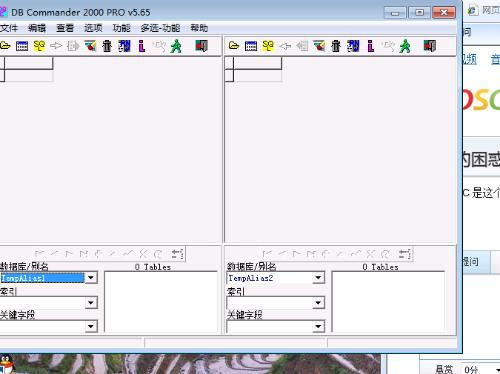
Task: Open the 多选-功能 menu
Action: [160, 28]
